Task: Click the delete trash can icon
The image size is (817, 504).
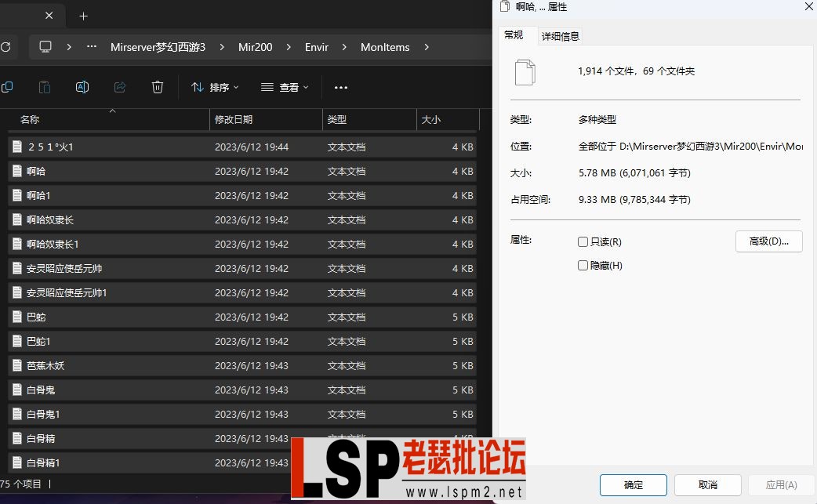Action: point(158,87)
